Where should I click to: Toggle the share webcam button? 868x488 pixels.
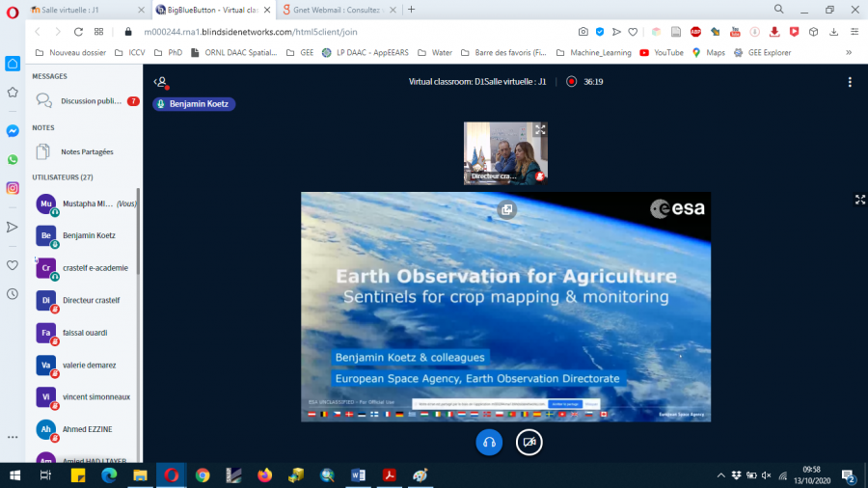[x=529, y=442]
